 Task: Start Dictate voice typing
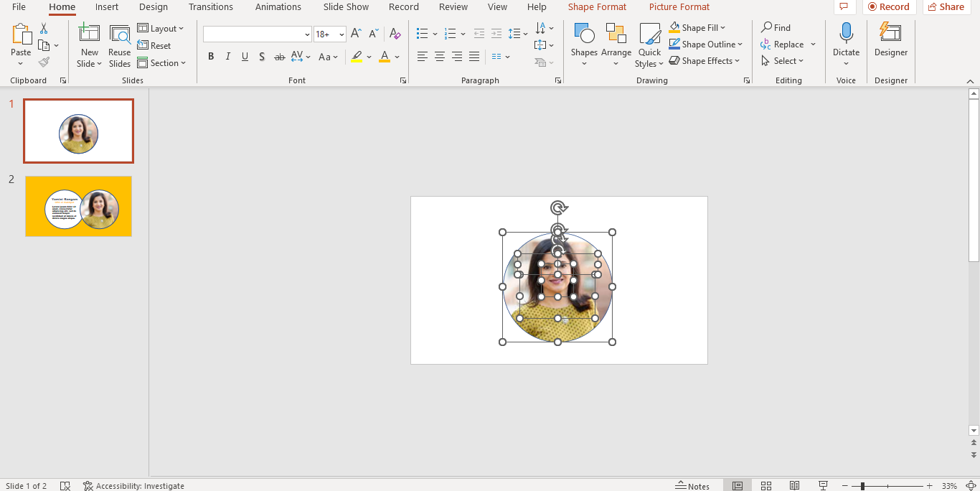point(846,43)
